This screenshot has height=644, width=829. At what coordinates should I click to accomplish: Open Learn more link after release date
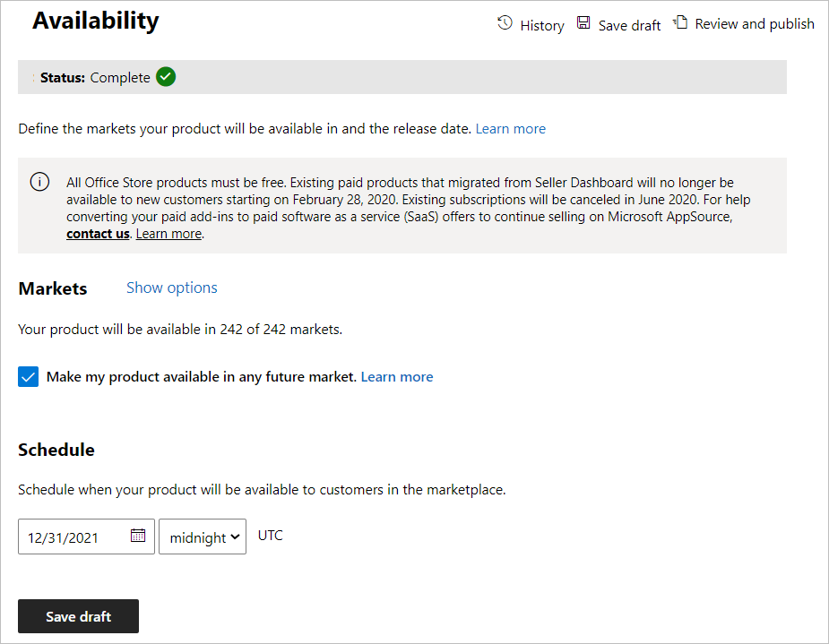tap(511, 129)
